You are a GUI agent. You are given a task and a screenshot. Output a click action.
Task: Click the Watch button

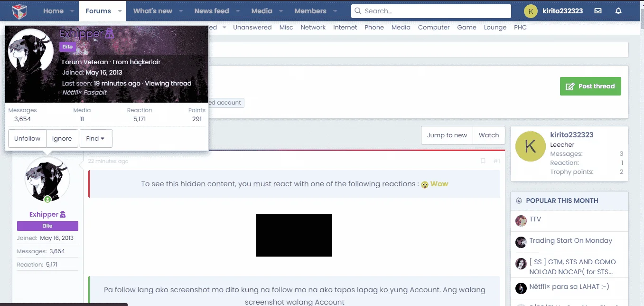[x=489, y=135]
